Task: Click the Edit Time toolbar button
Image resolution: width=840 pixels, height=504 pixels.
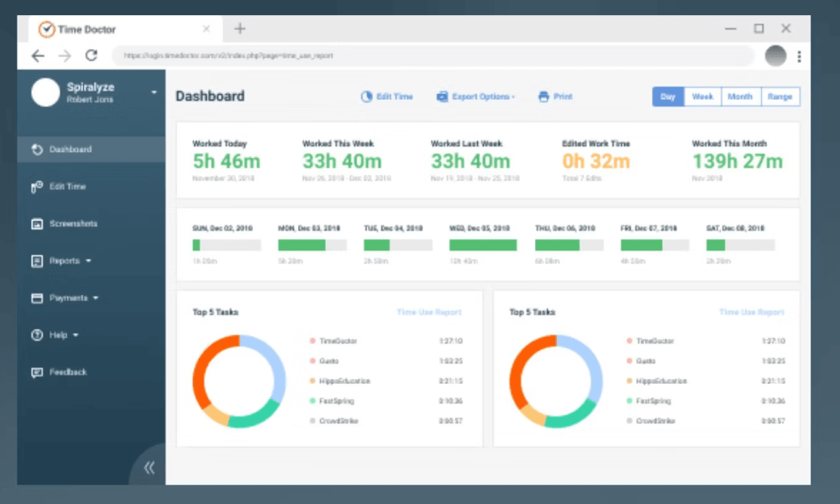Action: point(386,97)
